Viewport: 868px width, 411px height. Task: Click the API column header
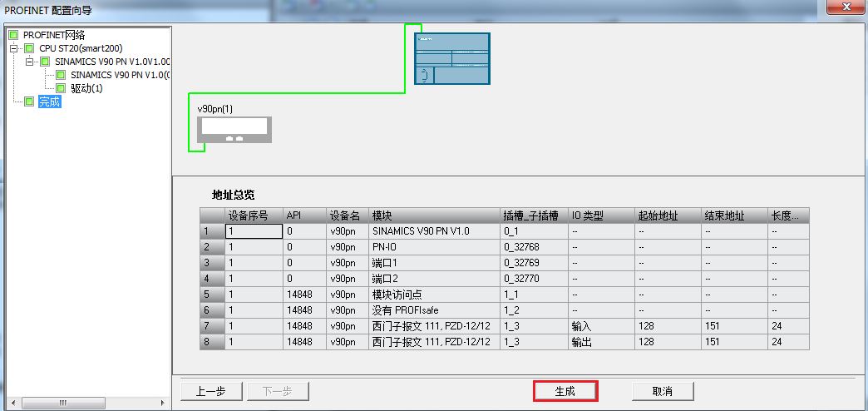click(x=304, y=215)
